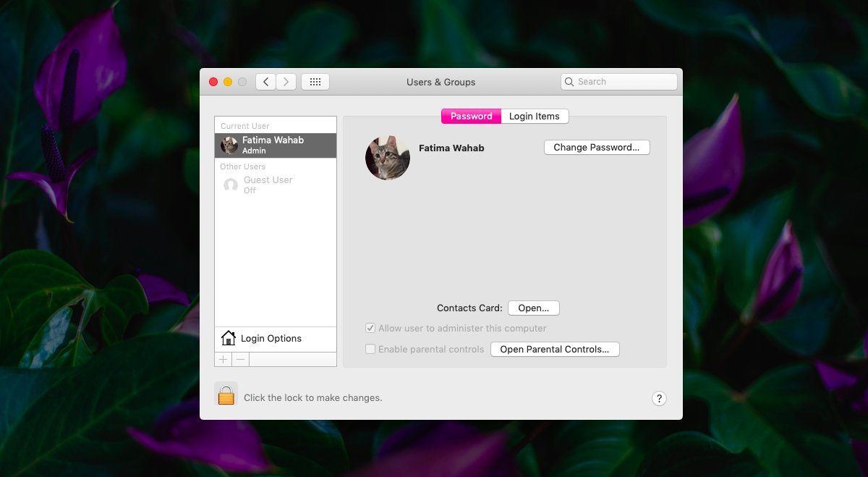Click Fatima Wahab's large cat profile picture

coord(388,158)
